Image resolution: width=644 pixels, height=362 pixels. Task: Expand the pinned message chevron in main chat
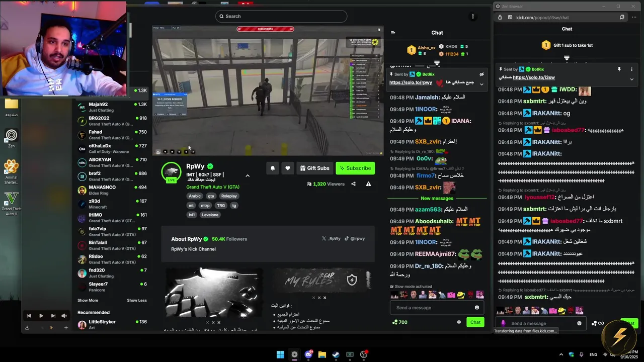pos(481,84)
